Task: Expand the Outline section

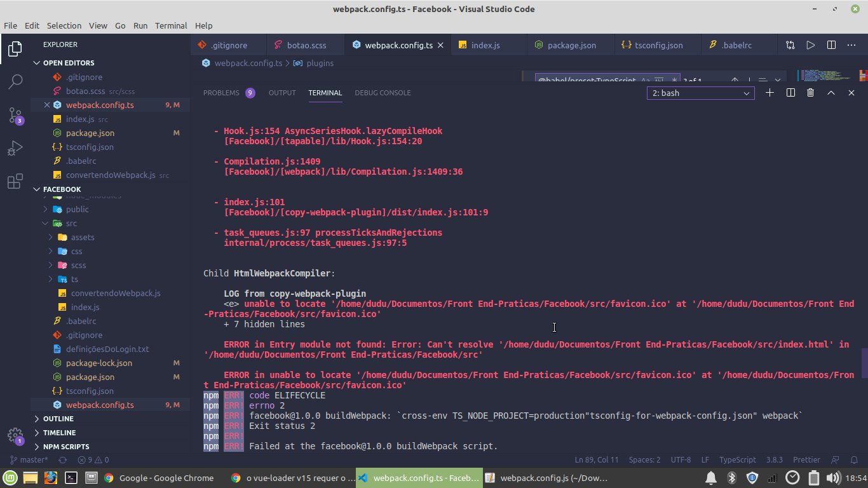Action: pyautogui.click(x=110, y=419)
